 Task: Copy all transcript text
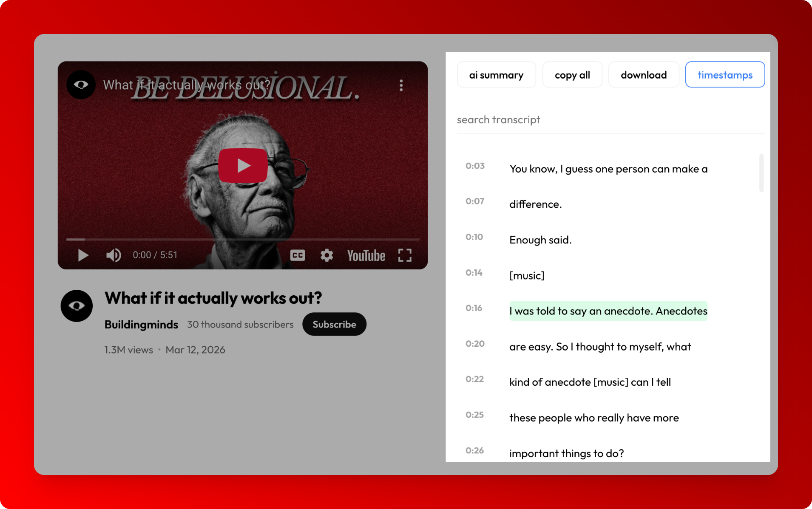pos(572,74)
